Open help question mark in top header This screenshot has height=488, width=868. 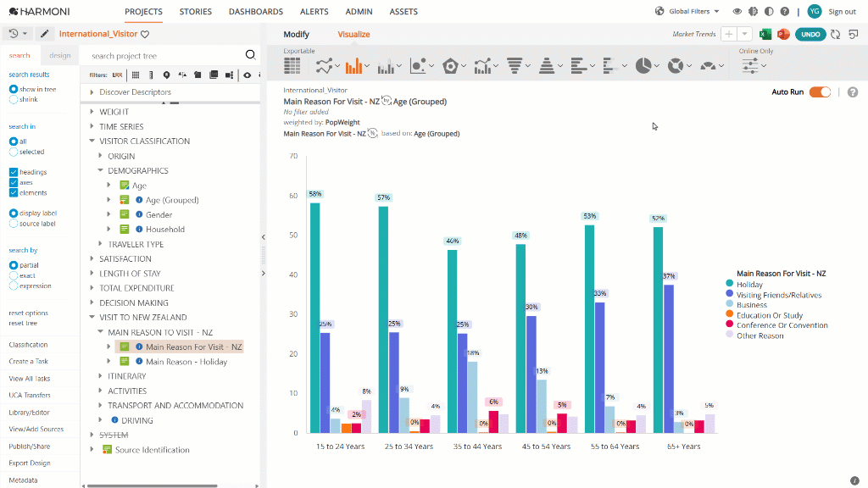coord(784,11)
